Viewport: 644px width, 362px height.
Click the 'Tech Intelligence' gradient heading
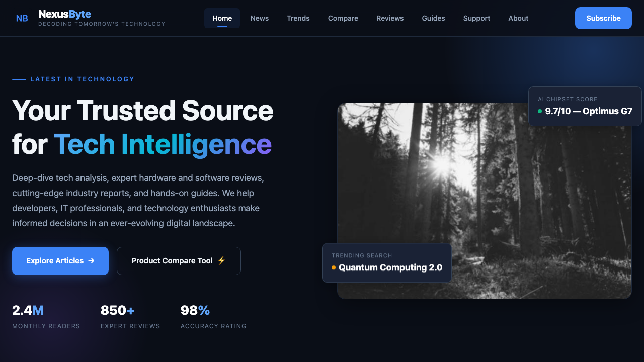click(163, 144)
